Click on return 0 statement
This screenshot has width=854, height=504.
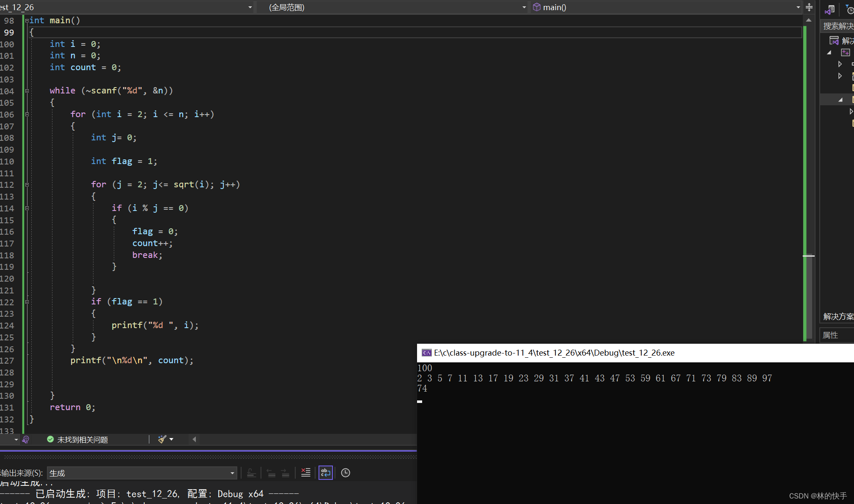(72, 407)
